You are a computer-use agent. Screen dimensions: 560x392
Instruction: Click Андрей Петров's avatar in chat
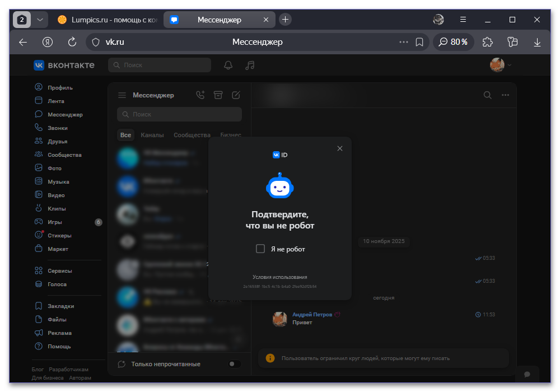[279, 319]
